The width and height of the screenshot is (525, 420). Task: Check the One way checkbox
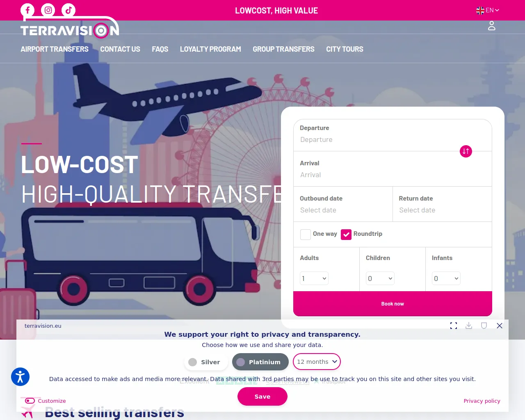pyautogui.click(x=306, y=235)
